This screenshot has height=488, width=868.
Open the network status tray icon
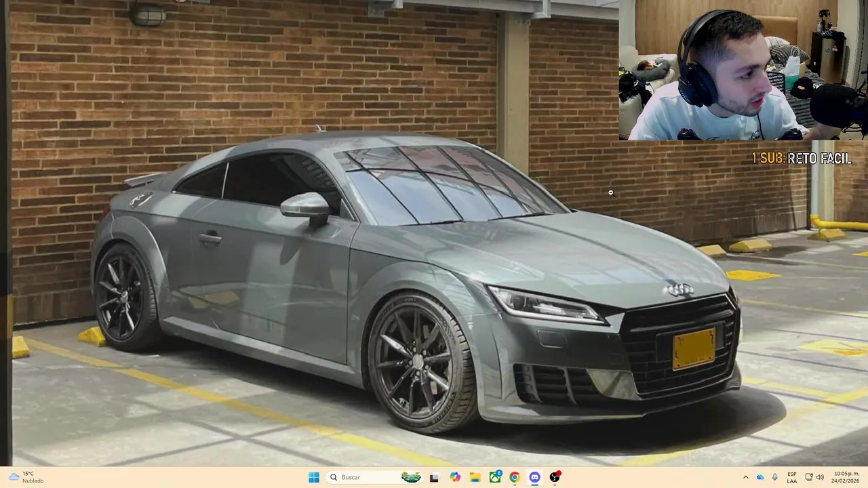click(809, 477)
